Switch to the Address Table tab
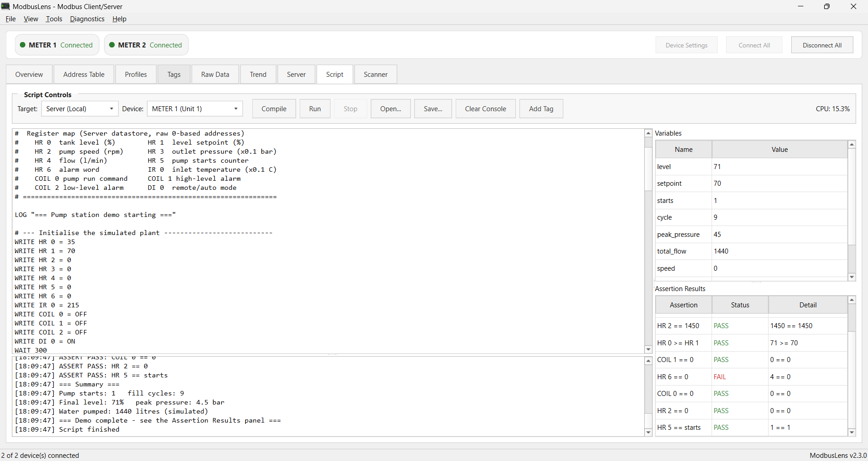The width and height of the screenshot is (868, 461). 84,75
